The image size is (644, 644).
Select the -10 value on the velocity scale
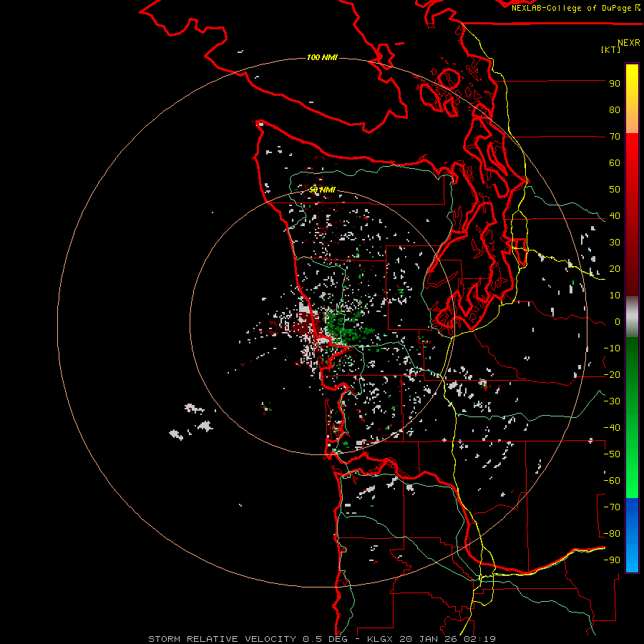pos(612,348)
